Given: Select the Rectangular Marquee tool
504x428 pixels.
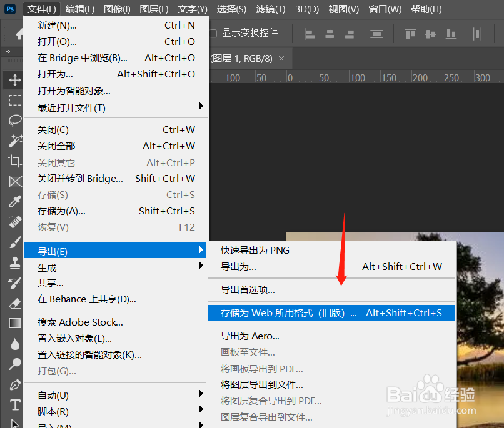Looking at the screenshot, I should [14, 100].
